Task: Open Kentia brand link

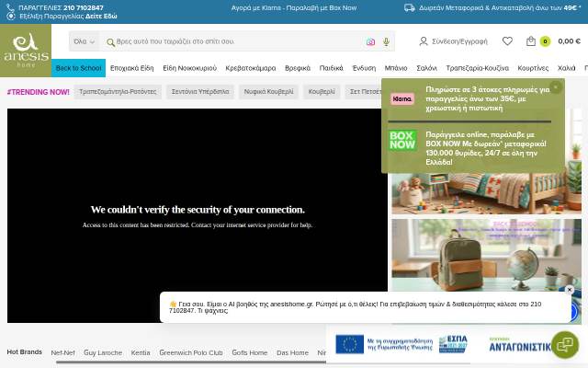Action: [x=141, y=352]
